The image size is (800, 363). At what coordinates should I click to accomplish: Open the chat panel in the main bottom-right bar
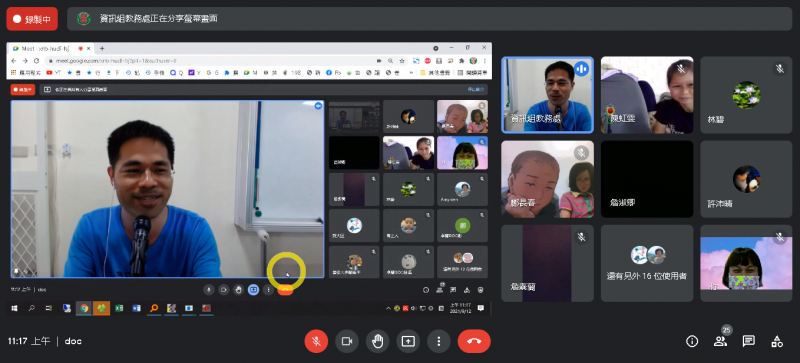click(748, 341)
